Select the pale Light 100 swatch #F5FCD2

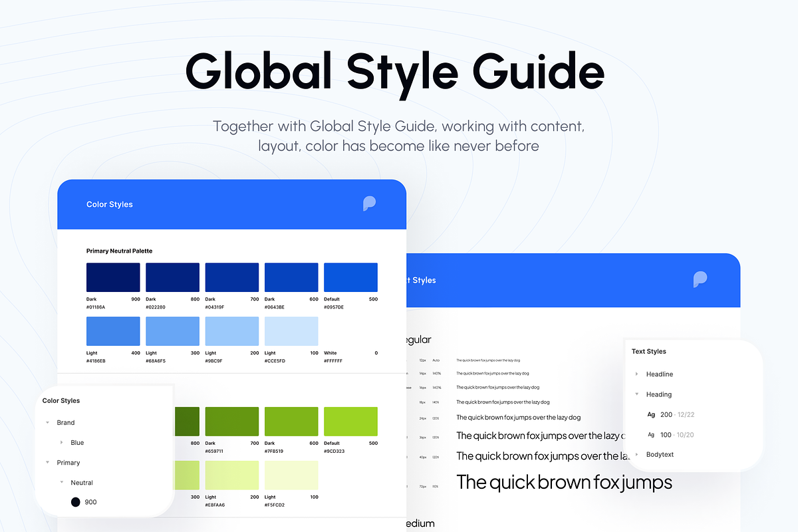(291, 475)
